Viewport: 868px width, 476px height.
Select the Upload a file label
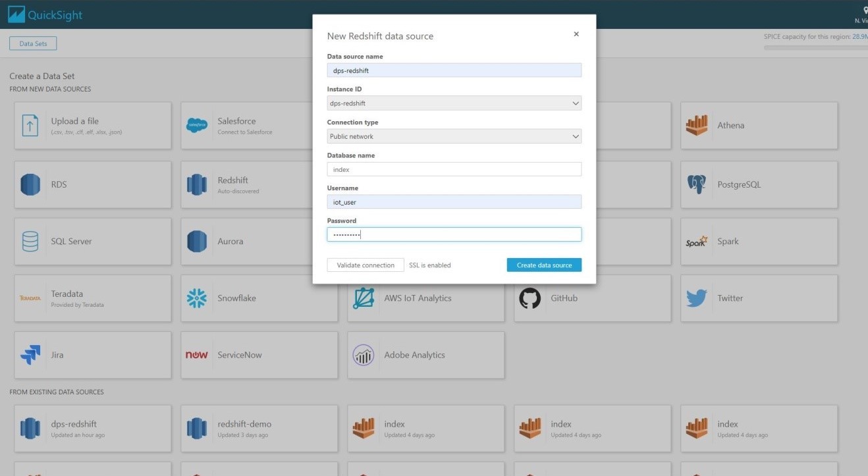[75, 121]
